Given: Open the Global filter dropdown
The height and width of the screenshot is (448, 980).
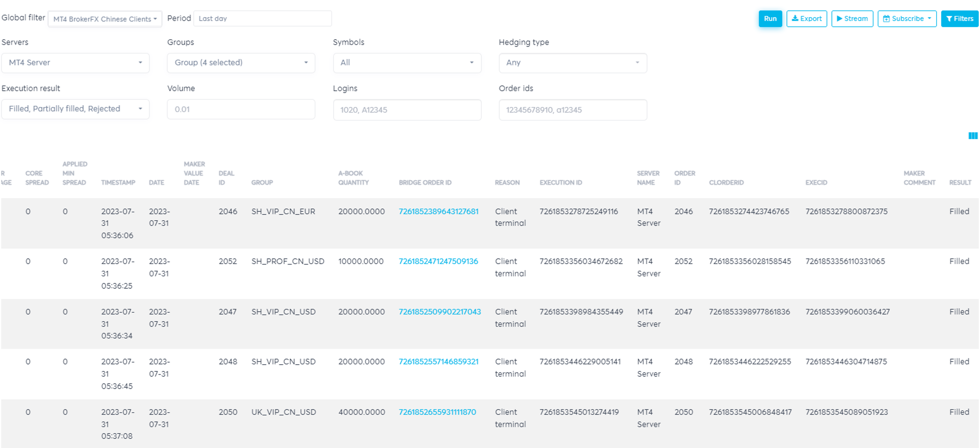Looking at the screenshot, I should click(x=105, y=19).
